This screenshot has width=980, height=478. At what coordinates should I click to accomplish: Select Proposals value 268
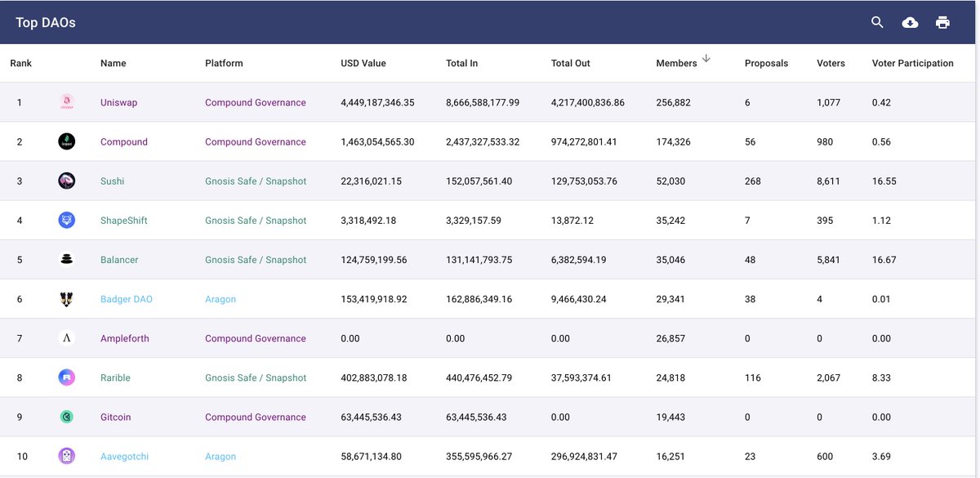753,181
